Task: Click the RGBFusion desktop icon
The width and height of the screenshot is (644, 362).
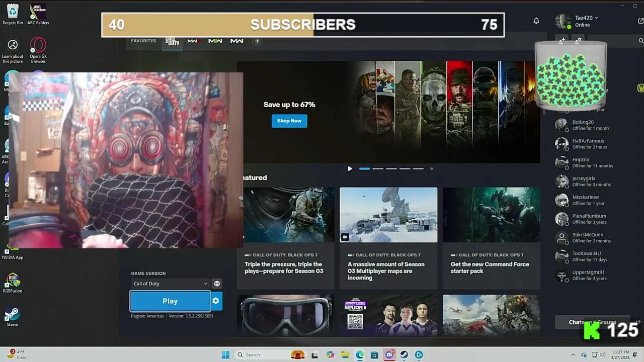Action: pyautogui.click(x=13, y=283)
